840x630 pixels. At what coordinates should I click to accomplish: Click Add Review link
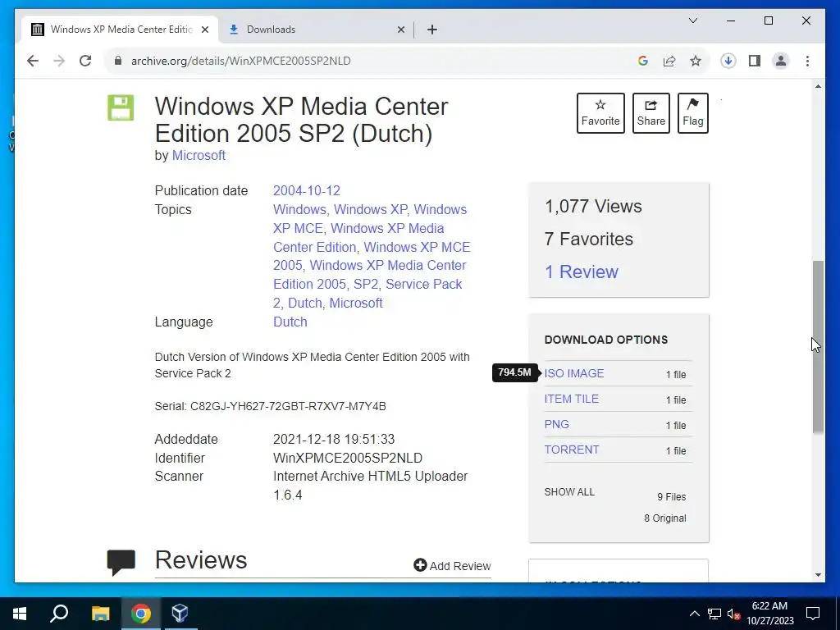point(452,566)
